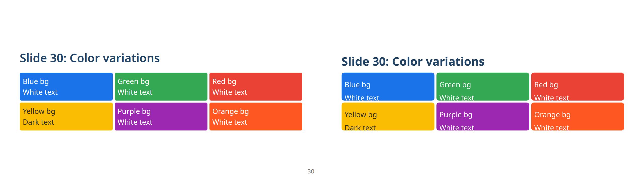Pick the purple box in the right slide
Image resolution: width=644 pixels, height=181 pixels.
coord(483,116)
